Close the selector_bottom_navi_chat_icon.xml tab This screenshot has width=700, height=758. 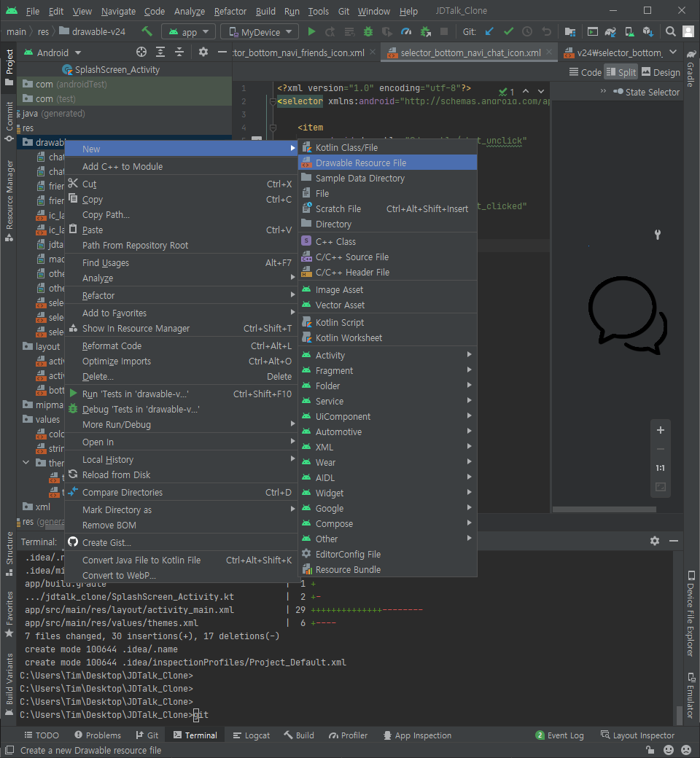549,52
